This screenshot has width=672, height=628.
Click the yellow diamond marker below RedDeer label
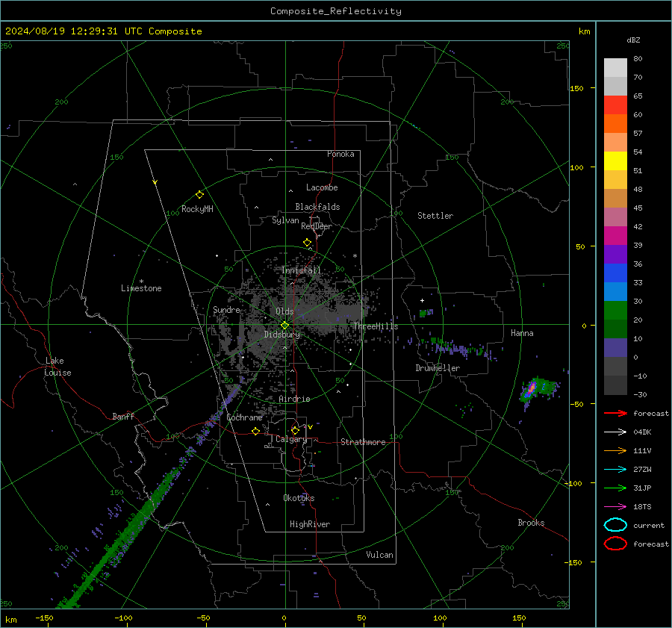coord(307,243)
